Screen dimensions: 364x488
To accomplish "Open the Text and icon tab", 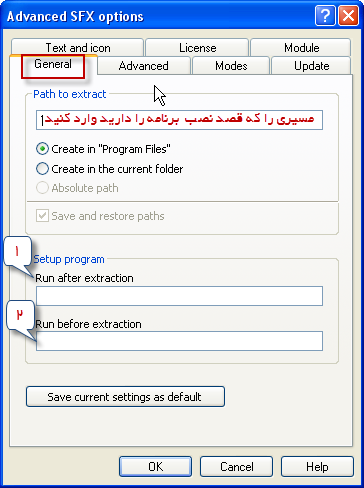I will click(78, 47).
